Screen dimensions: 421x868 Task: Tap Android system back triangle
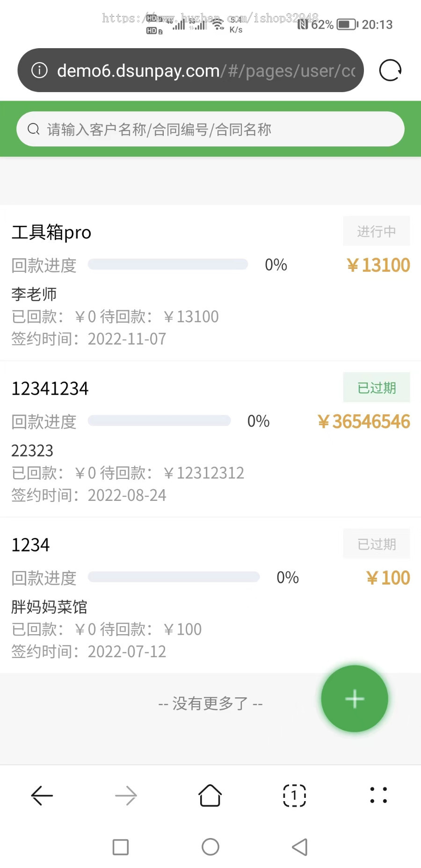(300, 847)
